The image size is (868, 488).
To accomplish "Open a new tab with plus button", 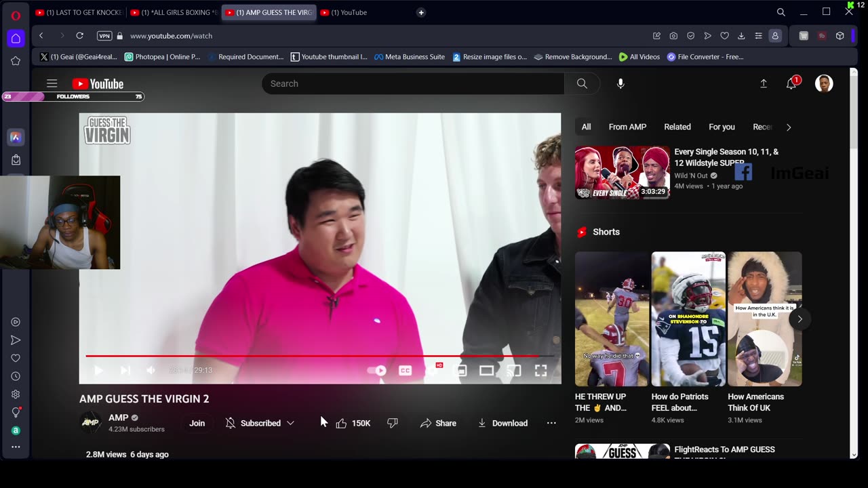I will 421,12.
